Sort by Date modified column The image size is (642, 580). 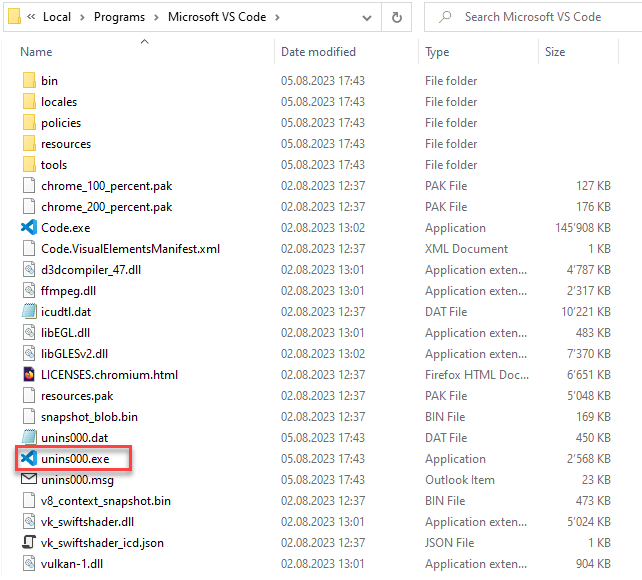316,52
